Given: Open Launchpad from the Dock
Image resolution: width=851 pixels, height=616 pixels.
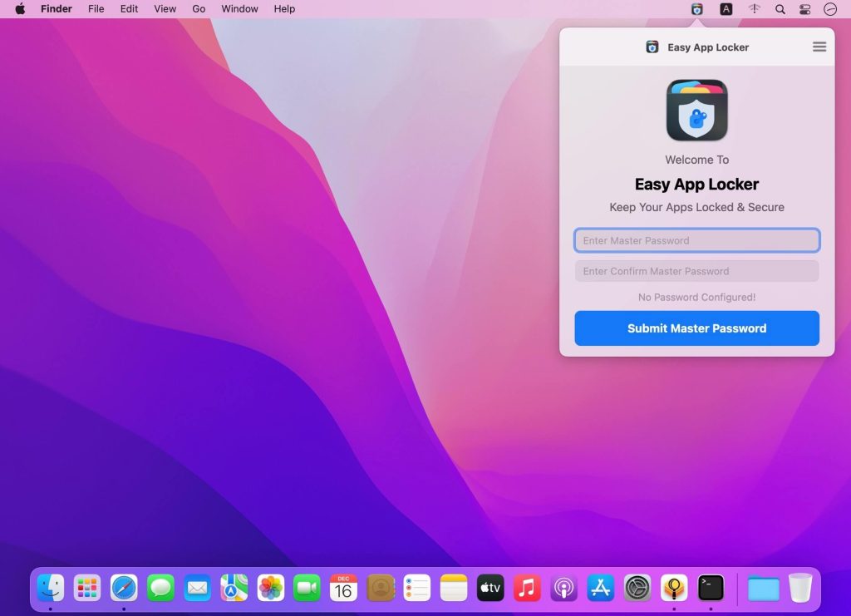Looking at the screenshot, I should (88, 588).
